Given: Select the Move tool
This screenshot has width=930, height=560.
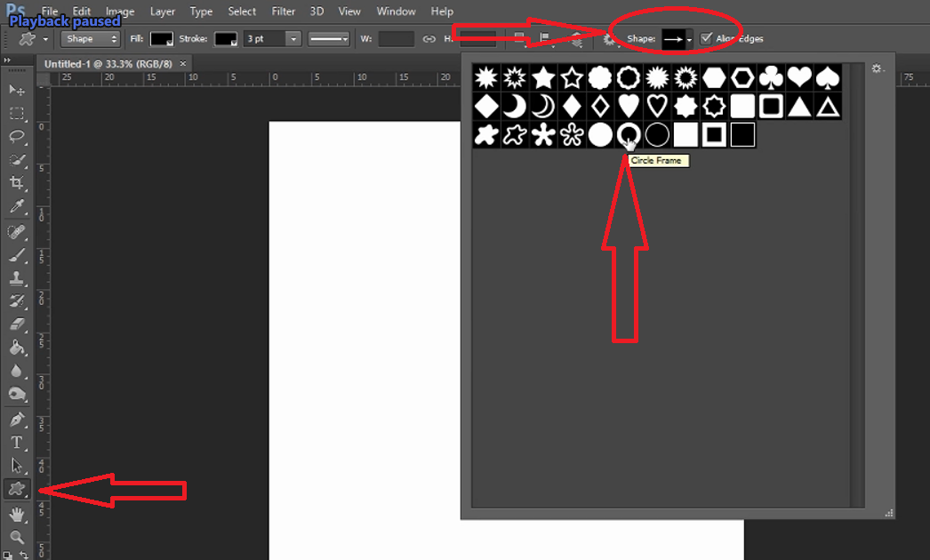Looking at the screenshot, I should [x=15, y=90].
